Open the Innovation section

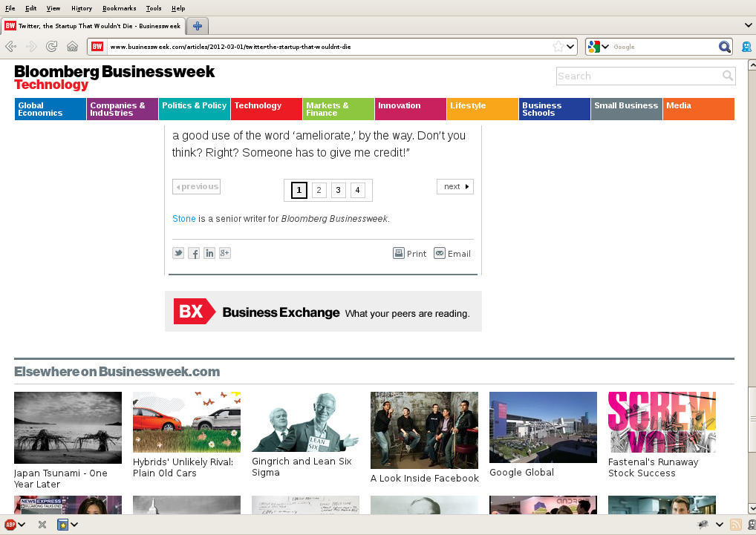[410, 109]
